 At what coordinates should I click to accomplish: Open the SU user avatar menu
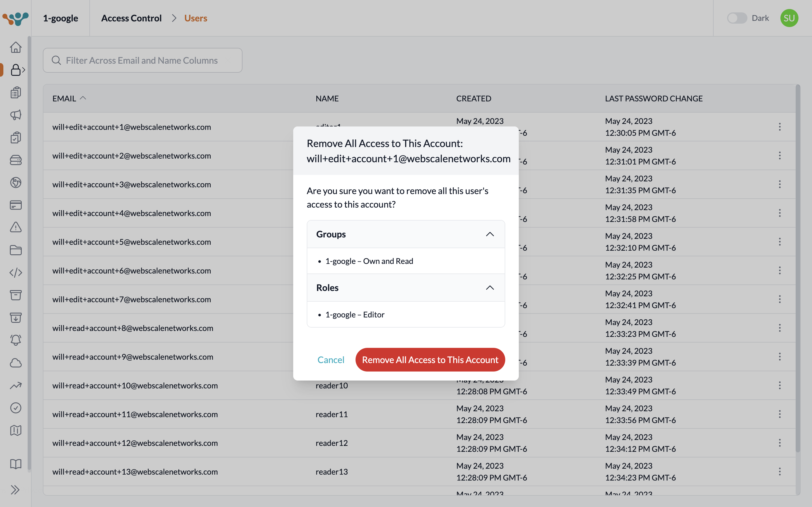point(789,18)
